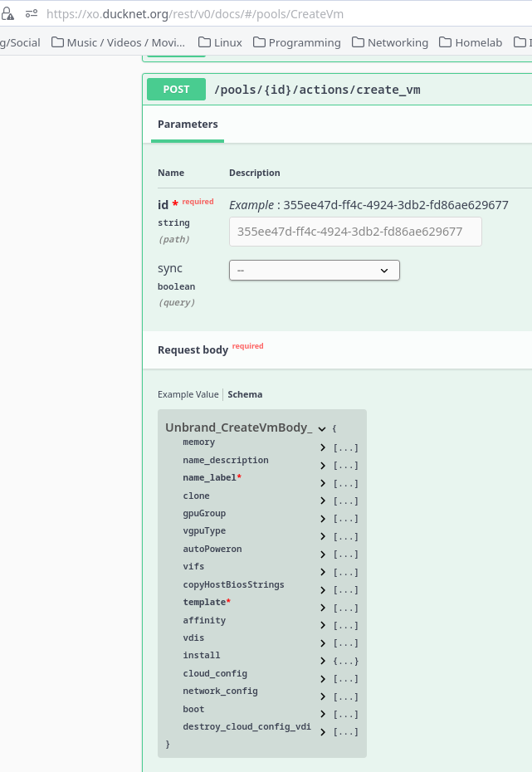
Task: Open the Programming bookmark folder
Action: [x=297, y=43]
